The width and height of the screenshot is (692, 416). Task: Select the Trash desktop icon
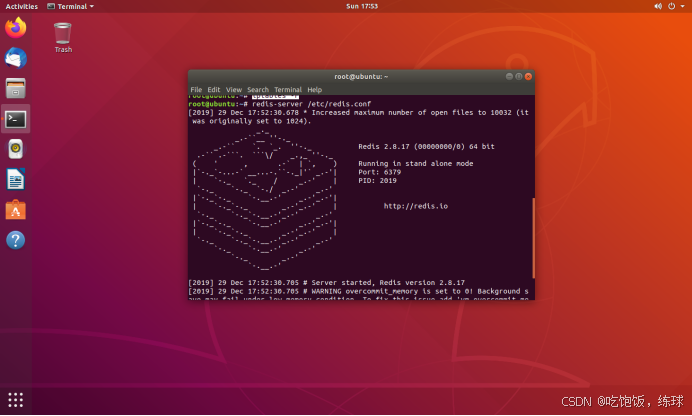pos(63,38)
